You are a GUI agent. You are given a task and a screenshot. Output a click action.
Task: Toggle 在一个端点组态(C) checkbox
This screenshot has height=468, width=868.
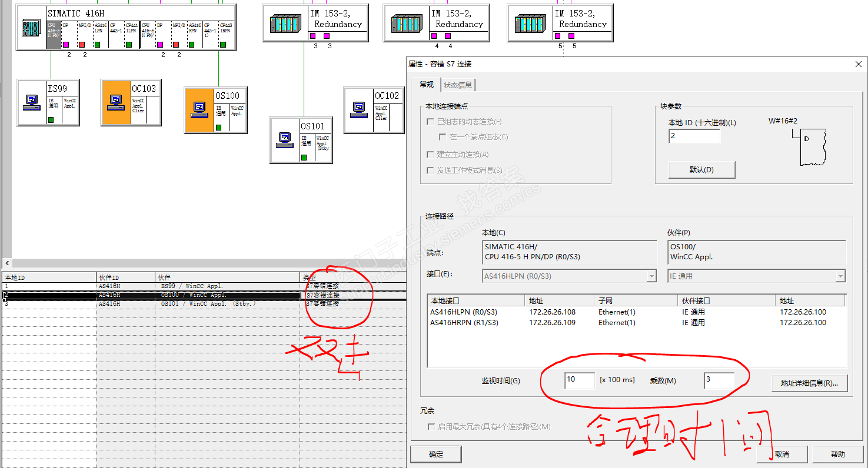[x=443, y=137]
